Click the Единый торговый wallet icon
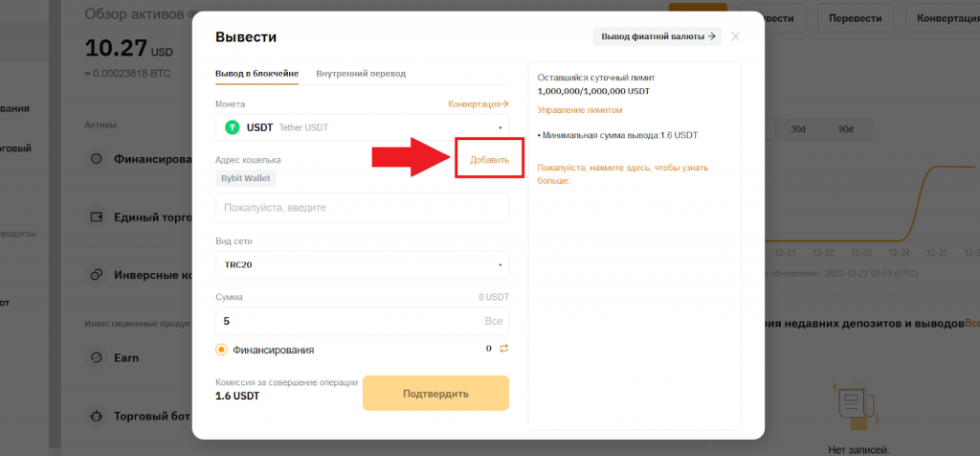This screenshot has width=980, height=456. click(96, 217)
